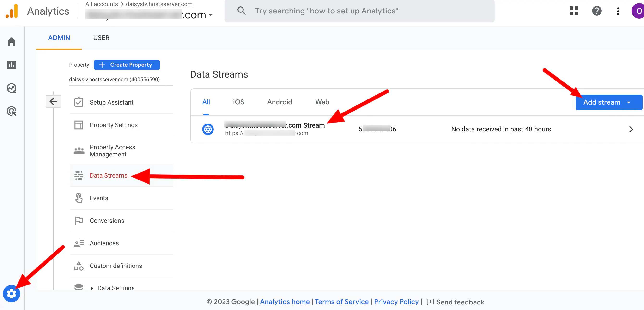Open the Add stream dropdown
The height and width of the screenshot is (310, 644).
608,102
